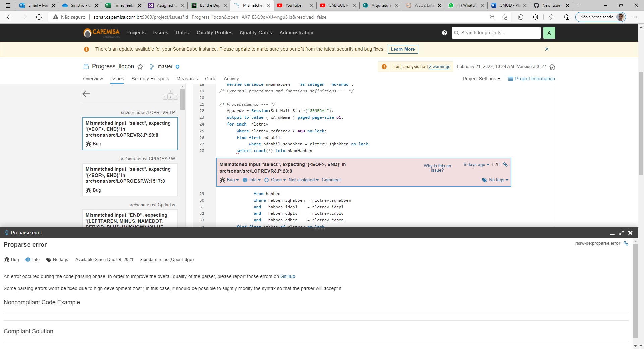Switch to the Measures tab
The image size is (644, 349).
pos(187,79)
